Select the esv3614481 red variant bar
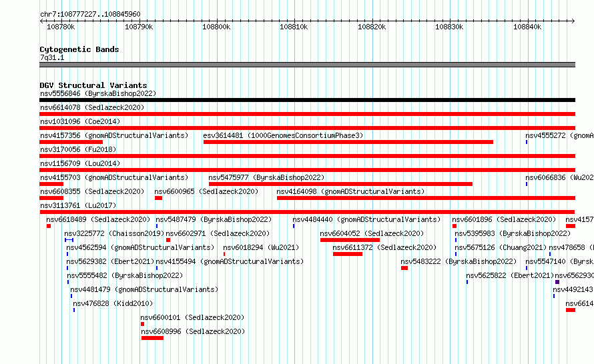 click(348, 142)
